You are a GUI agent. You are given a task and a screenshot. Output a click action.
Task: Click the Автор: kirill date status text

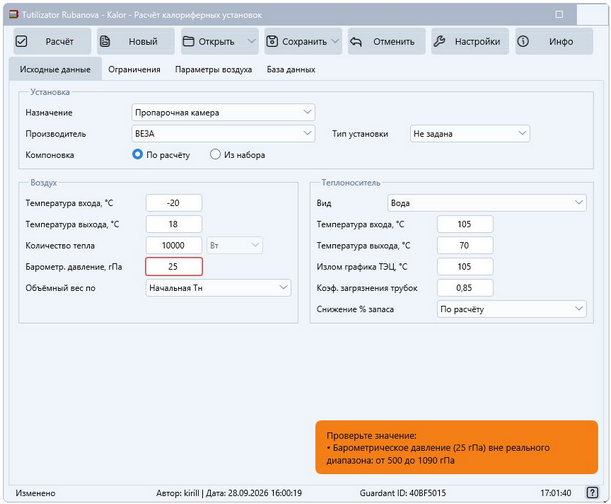229,493
